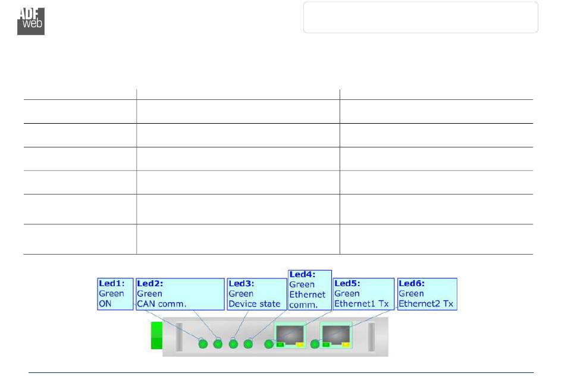Viewport: 565px width, 392px height.
Task: Select the "Led3: Green Device state" label box
Action: tap(257, 294)
